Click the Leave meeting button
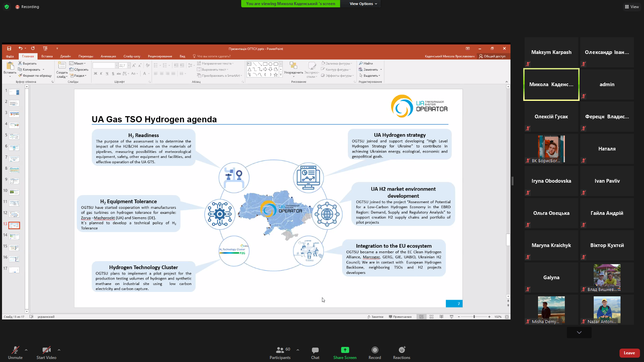 pos(629,353)
